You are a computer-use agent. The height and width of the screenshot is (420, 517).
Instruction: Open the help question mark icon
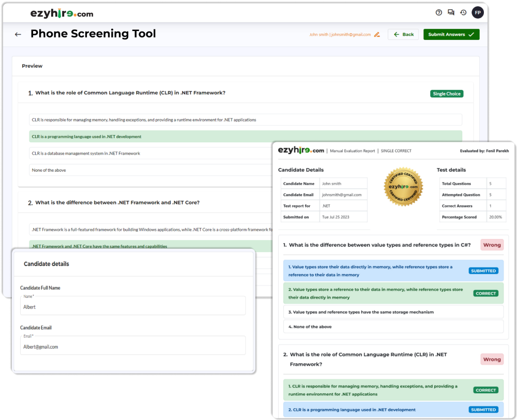coord(438,12)
